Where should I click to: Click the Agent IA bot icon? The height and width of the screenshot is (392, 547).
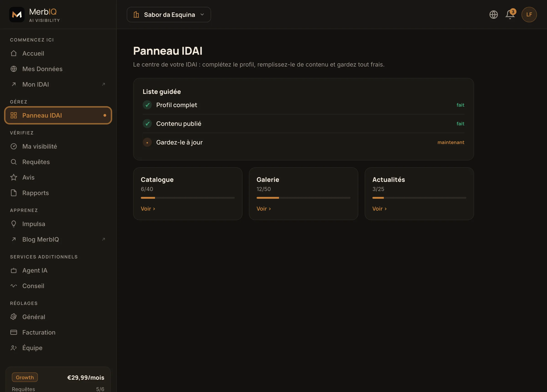(14, 271)
